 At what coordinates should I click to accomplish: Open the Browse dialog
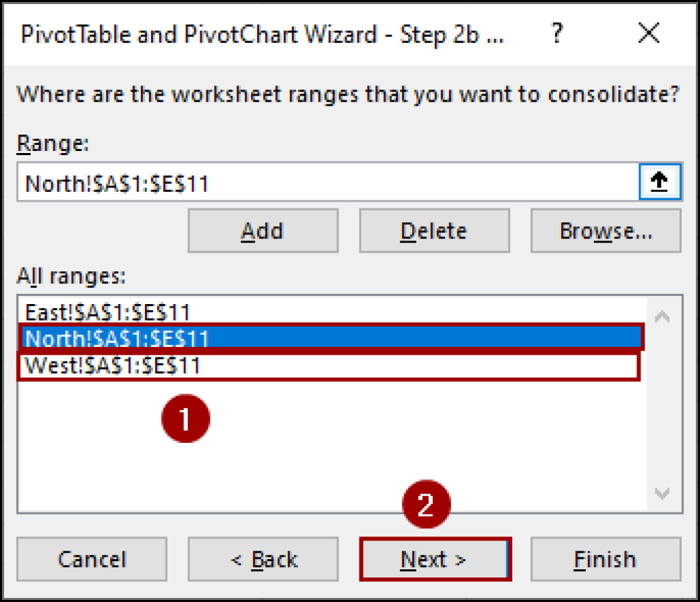point(605,230)
